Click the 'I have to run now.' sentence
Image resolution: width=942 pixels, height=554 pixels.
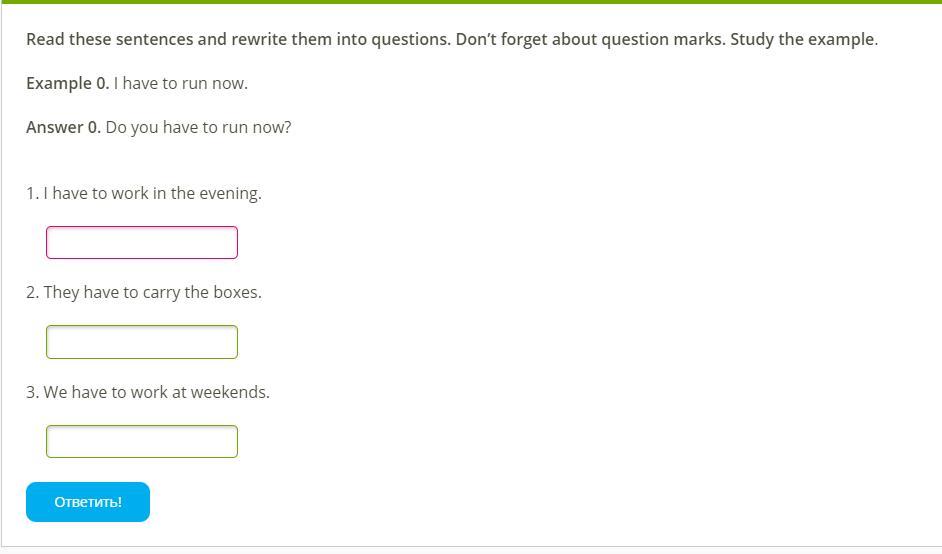click(181, 84)
